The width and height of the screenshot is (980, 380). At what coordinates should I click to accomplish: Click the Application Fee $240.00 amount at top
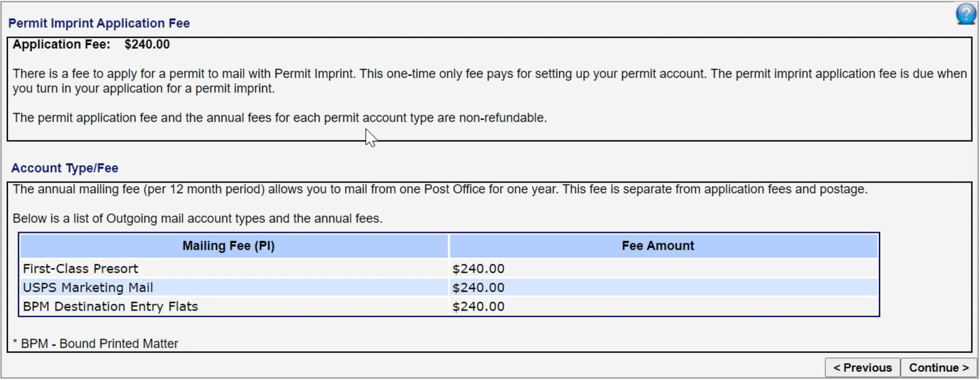click(x=147, y=45)
